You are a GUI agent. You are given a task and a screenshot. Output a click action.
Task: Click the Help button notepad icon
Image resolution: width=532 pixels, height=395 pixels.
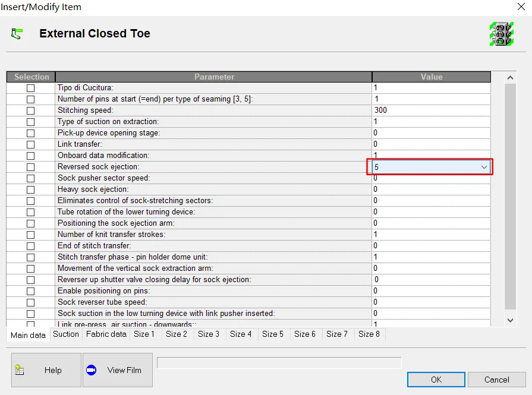click(20, 370)
